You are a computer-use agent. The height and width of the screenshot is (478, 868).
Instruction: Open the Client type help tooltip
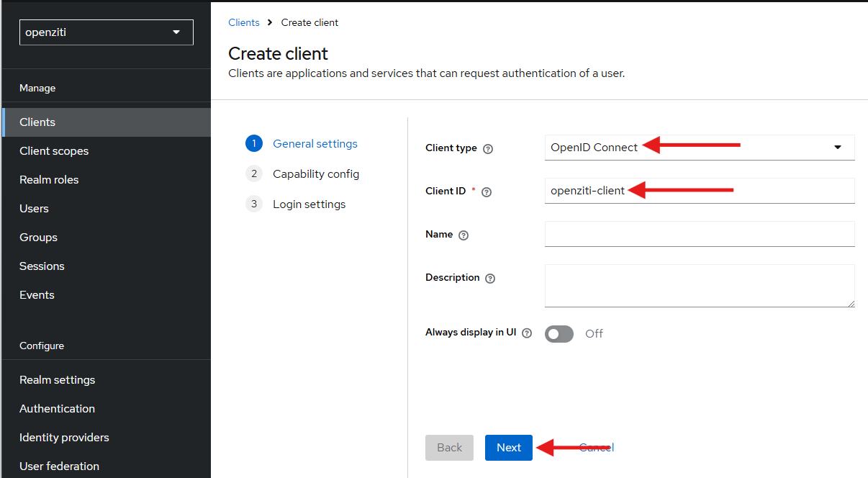[488, 148]
